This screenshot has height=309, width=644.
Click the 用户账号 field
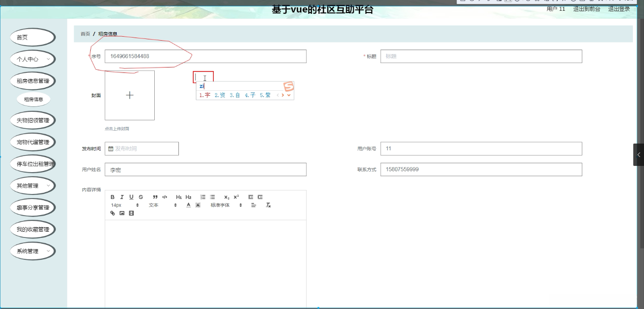click(x=481, y=148)
